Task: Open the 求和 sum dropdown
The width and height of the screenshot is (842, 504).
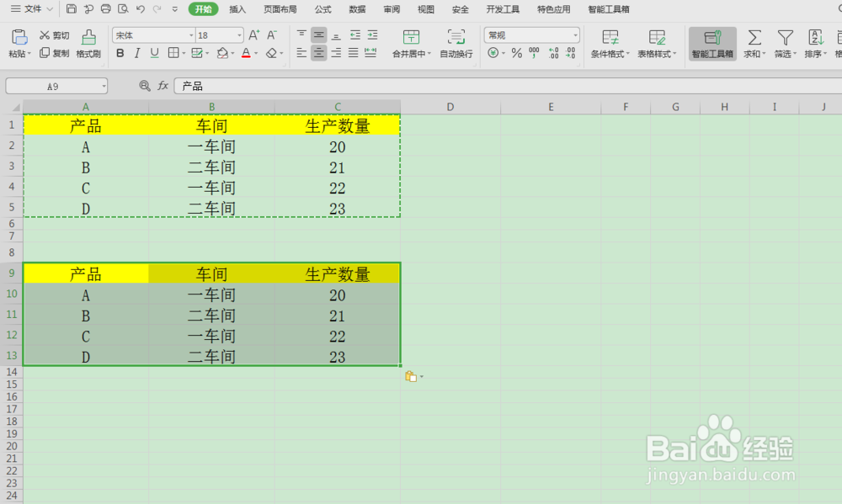Action: click(x=754, y=44)
